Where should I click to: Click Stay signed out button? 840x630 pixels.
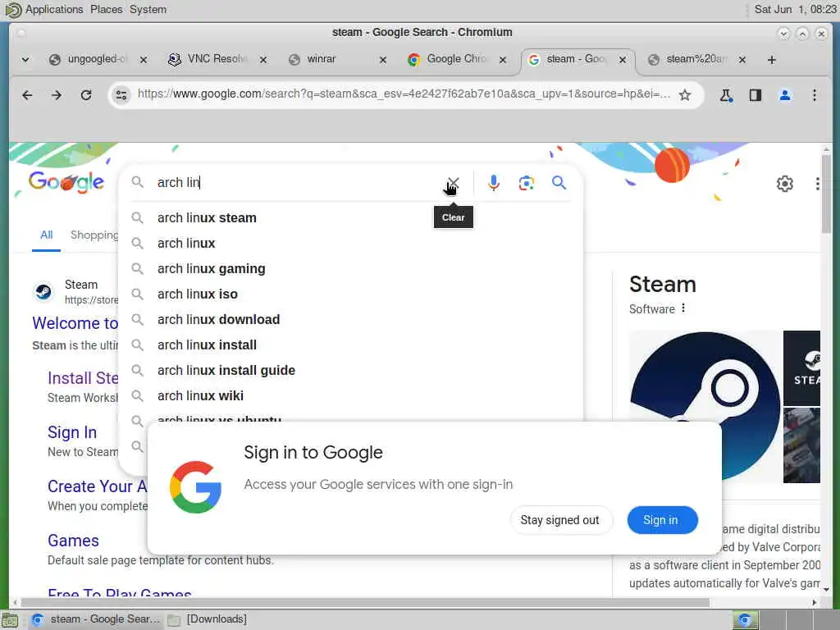pyautogui.click(x=559, y=520)
